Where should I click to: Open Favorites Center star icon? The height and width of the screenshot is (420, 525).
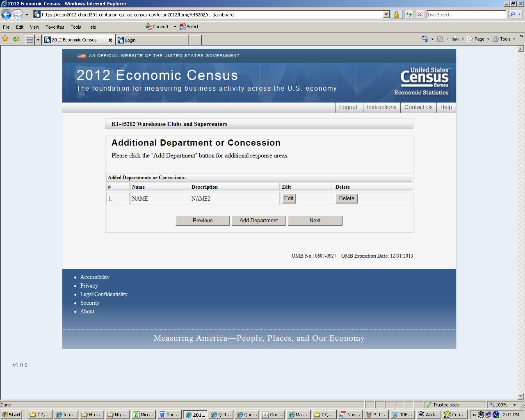(5, 39)
